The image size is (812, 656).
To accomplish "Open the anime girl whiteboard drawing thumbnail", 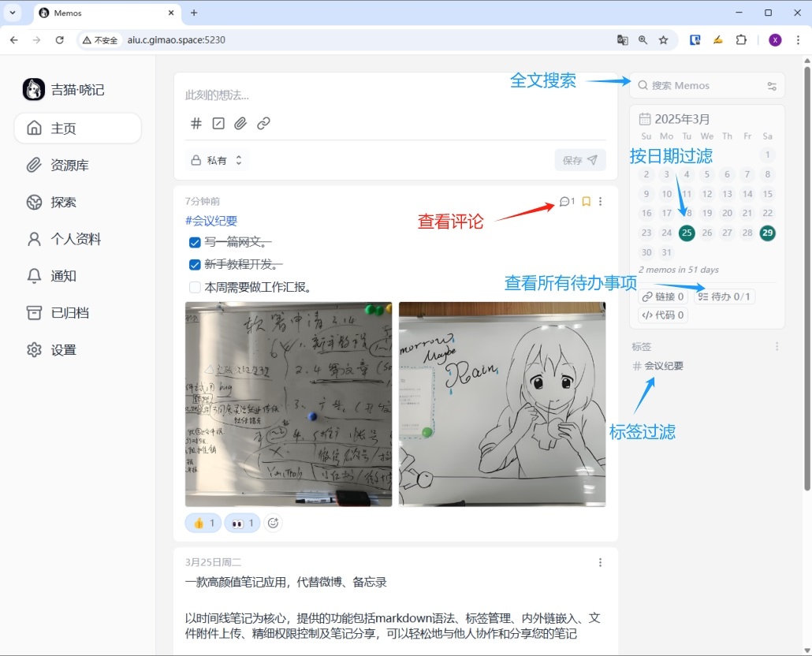I will (x=502, y=404).
